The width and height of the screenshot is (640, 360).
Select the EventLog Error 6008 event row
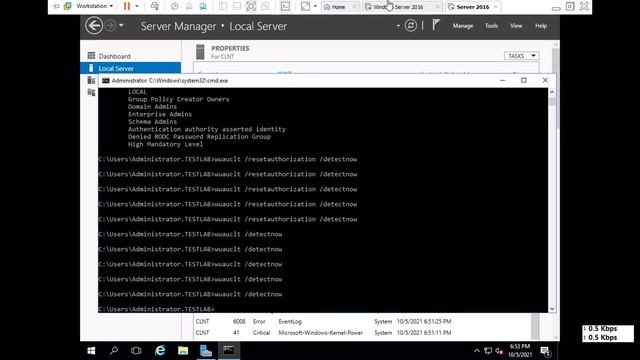tap(362, 321)
